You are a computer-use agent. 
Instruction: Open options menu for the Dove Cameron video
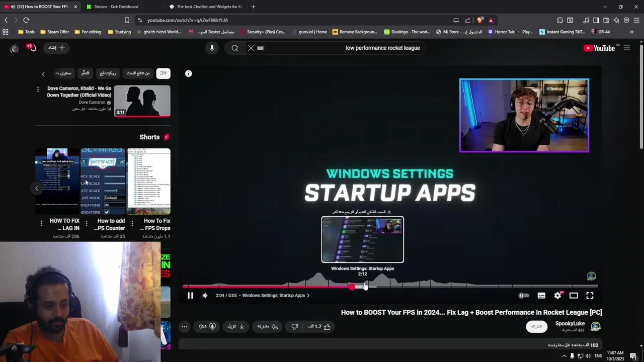click(38, 89)
